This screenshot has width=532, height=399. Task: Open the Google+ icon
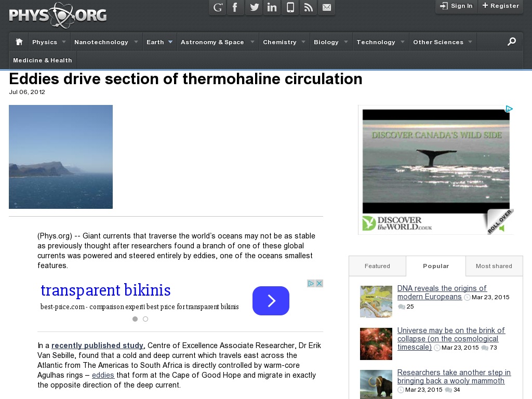pyautogui.click(x=217, y=7)
